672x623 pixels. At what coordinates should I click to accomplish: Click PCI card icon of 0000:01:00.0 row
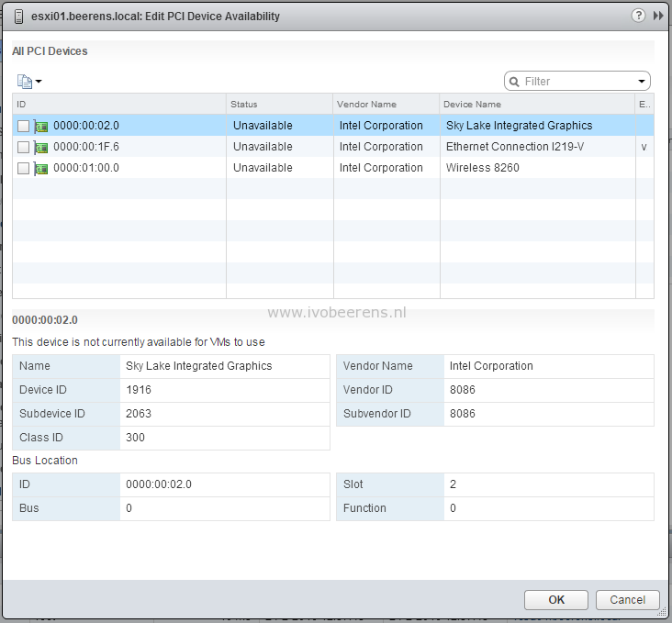click(40, 169)
